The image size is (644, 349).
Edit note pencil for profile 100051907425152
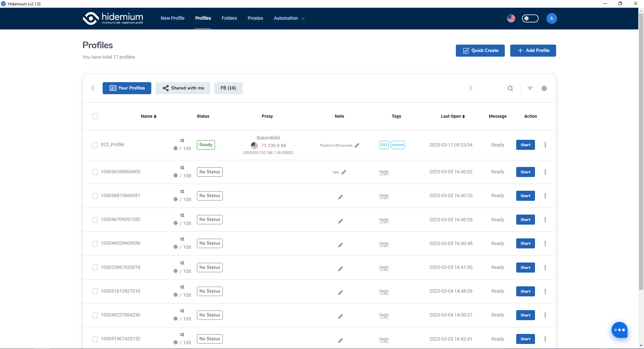(340, 340)
